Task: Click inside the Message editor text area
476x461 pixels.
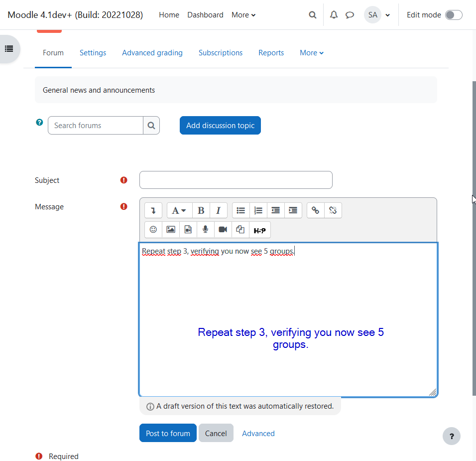Action: pyautogui.click(x=288, y=319)
